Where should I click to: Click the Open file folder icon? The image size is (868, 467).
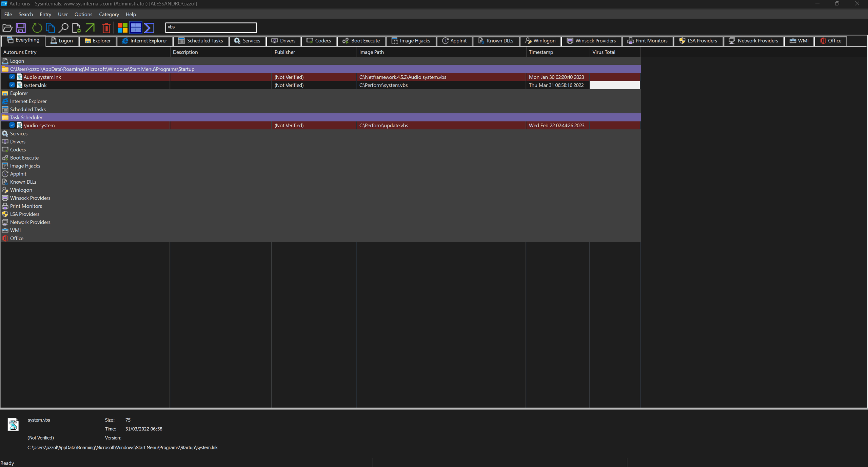tap(7, 28)
